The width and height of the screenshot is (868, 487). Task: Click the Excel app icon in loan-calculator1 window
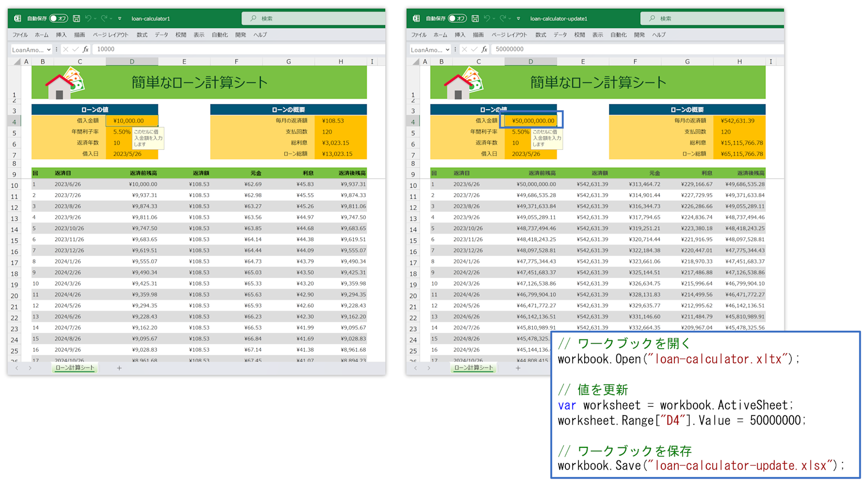coord(17,18)
